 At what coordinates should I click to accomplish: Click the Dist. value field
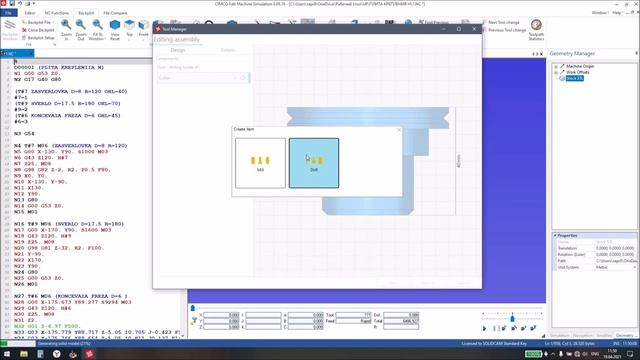coord(401,315)
